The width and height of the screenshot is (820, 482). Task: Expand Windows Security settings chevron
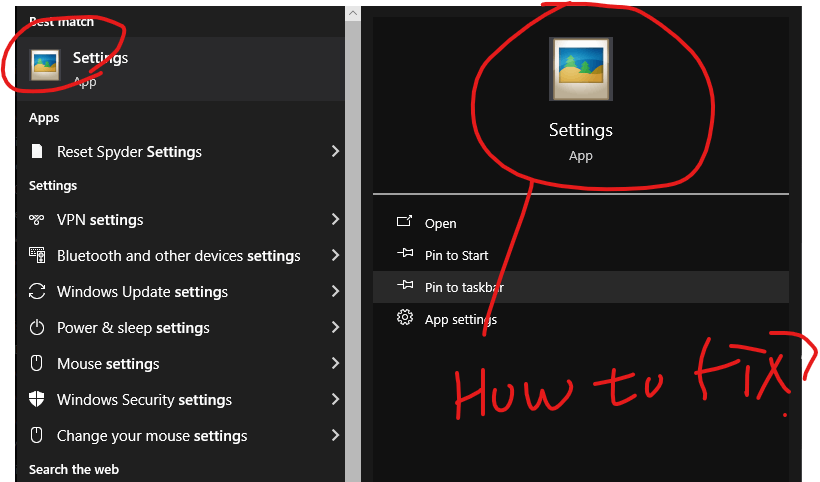(x=335, y=399)
